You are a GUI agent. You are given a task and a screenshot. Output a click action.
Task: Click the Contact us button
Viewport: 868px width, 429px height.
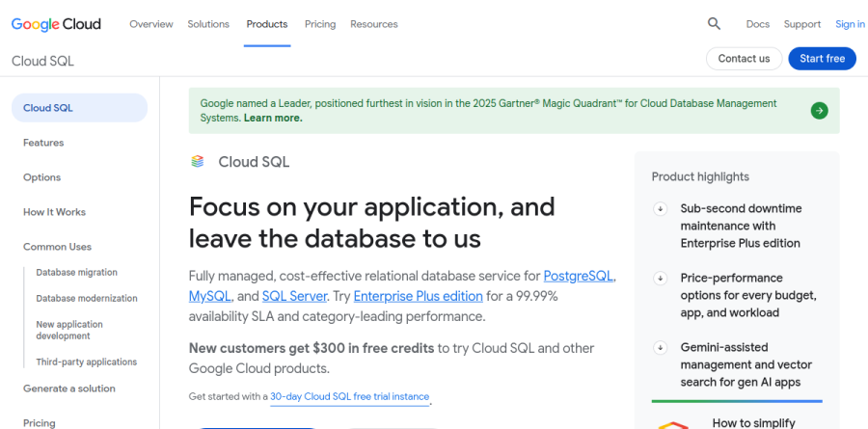[x=744, y=59]
